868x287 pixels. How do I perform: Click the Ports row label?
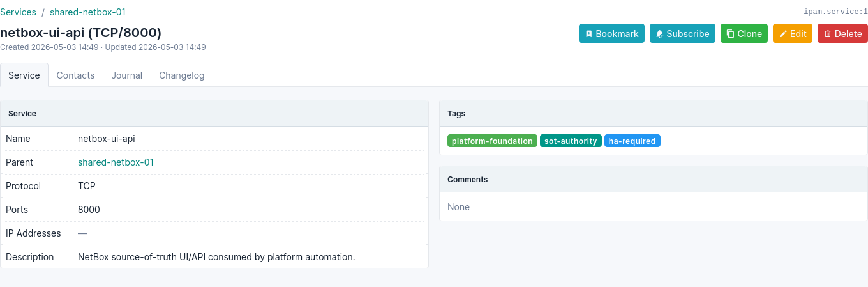[17, 210]
